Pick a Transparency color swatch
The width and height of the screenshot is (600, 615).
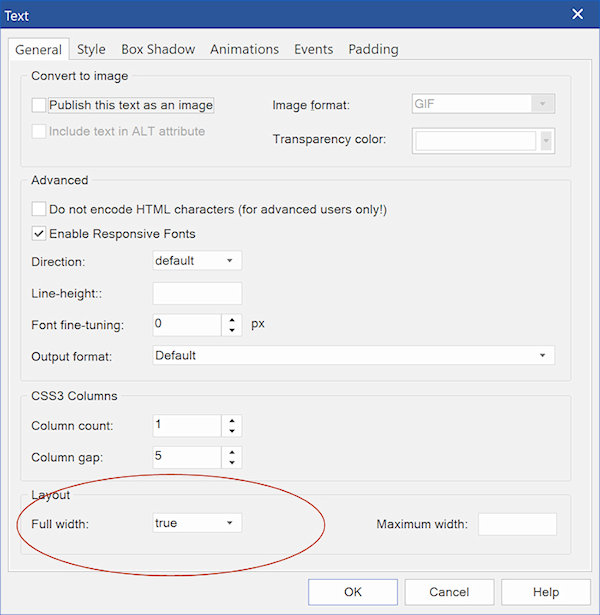tap(476, 141)
